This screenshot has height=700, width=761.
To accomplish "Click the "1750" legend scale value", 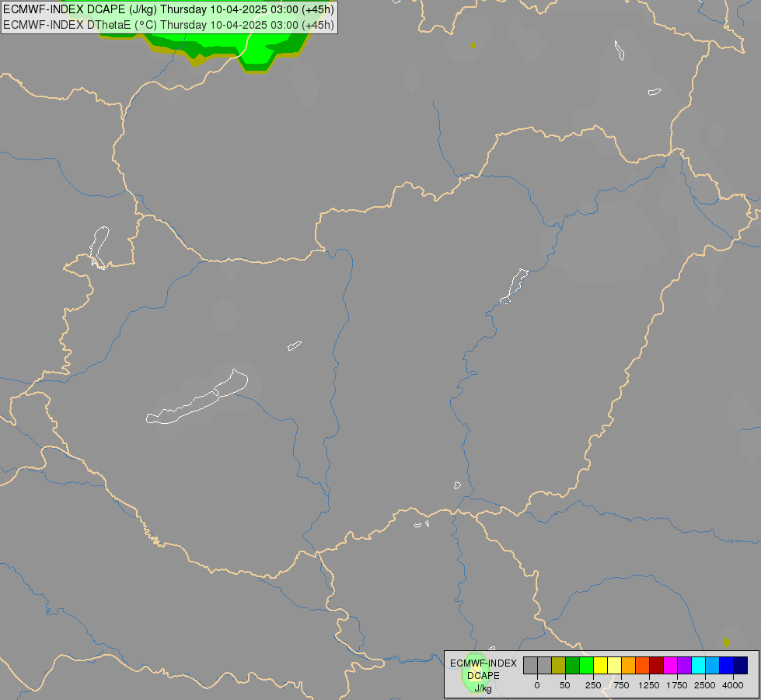I will coord(677,685).
